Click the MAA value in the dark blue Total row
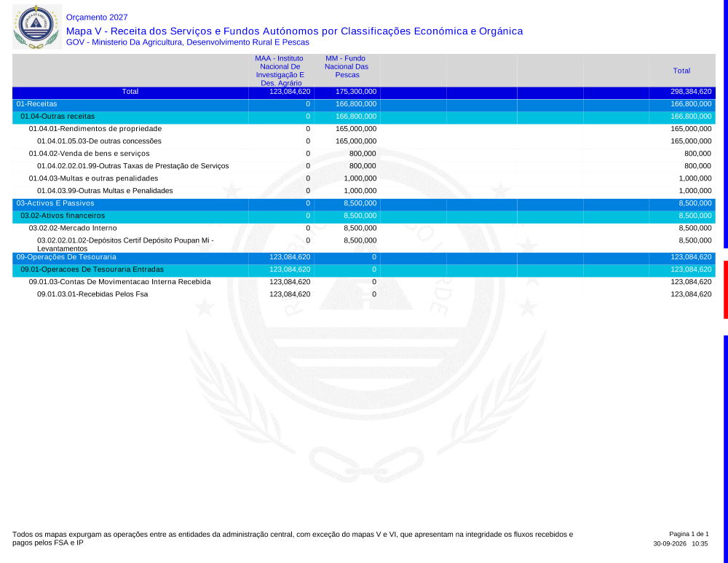This screenshot has width=728, height=563. point(290,92)
